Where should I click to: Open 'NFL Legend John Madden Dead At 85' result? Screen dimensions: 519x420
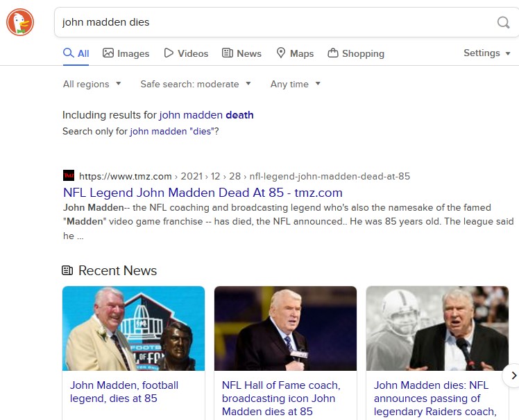[203, 193]
